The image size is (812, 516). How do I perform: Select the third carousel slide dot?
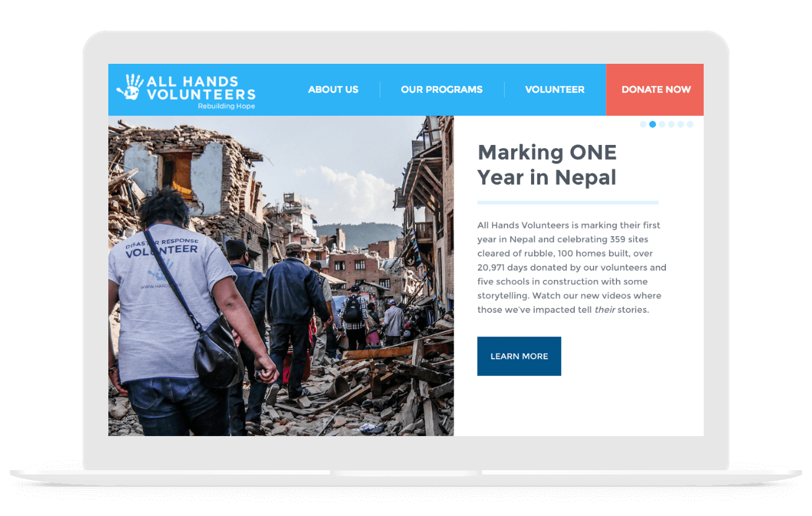click(662, 125)
